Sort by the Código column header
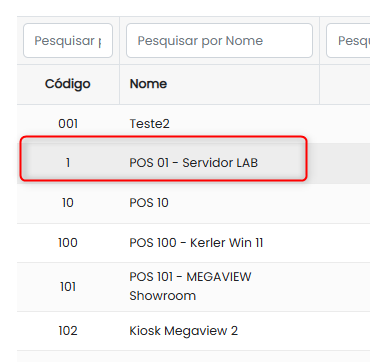This screenshot has width=370, height=362. (68, 84)
